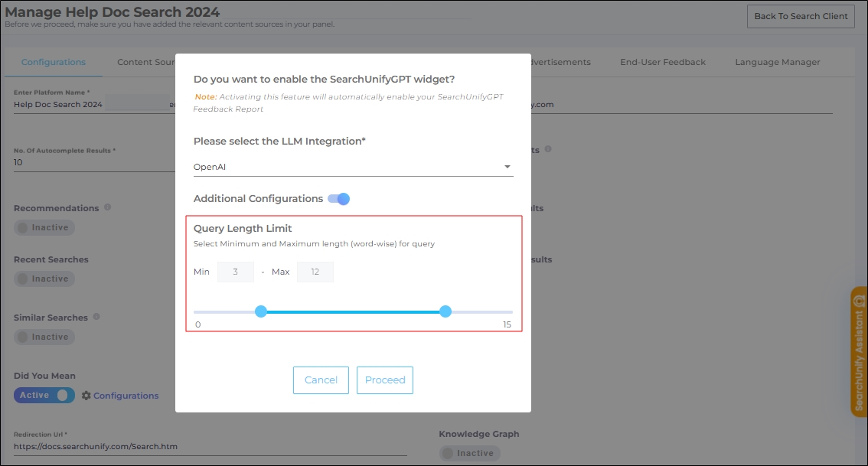This screenshot has height=466, width=868.
Task: Click the LLM Integration dropdown arrow
Action: (x=507, y=167)
